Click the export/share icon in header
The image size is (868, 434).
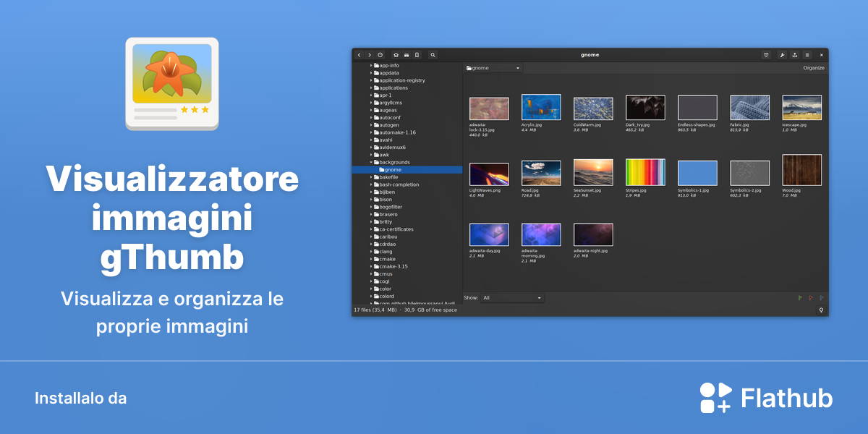pos(794,55)
